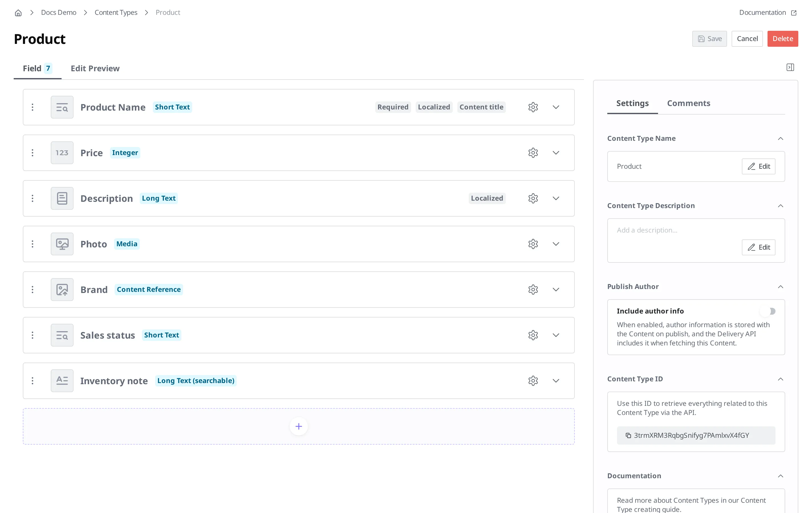Open the drag menu dots for Brand
This screenshot has width=812, height=513.
33,290
